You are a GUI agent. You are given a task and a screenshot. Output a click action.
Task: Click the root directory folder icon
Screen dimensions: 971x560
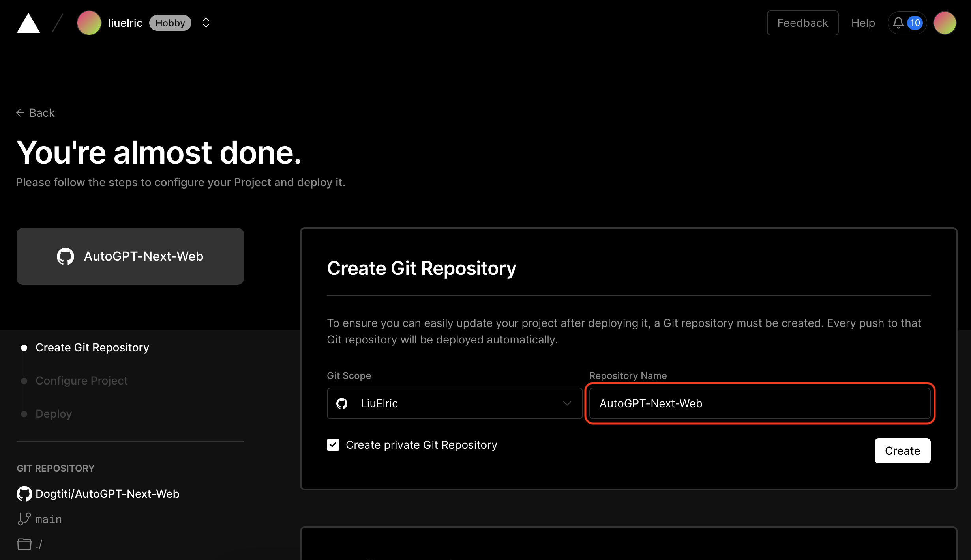(24, 544)
